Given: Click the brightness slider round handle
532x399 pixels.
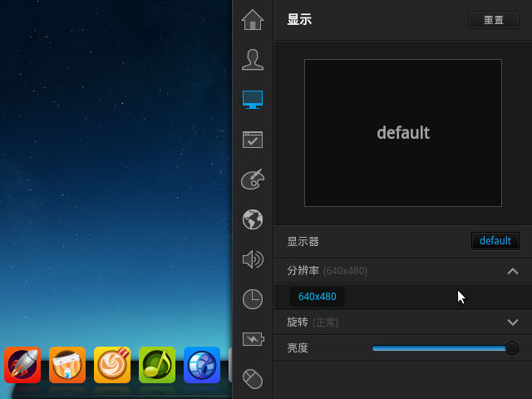Looking at the screenshot, I should pyautogui.click(x=512, y=348).
